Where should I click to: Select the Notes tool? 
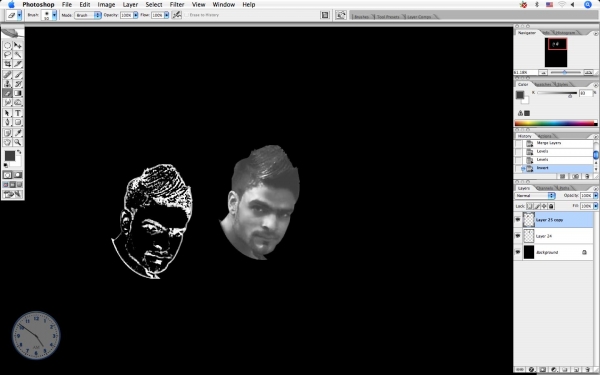point(7,133)
